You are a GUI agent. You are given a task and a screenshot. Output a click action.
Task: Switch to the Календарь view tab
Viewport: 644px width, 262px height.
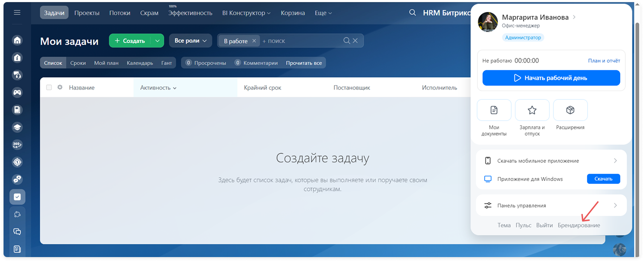click(140, 63)
